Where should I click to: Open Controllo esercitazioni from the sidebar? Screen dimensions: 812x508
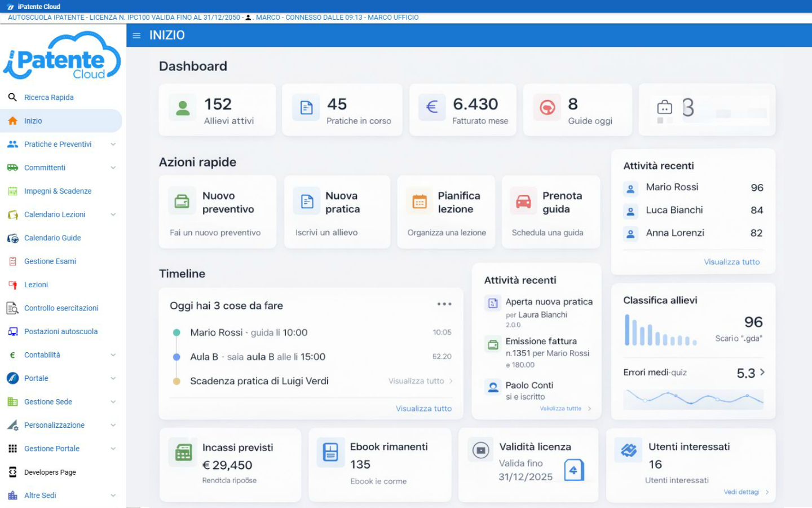click(61, 308)
